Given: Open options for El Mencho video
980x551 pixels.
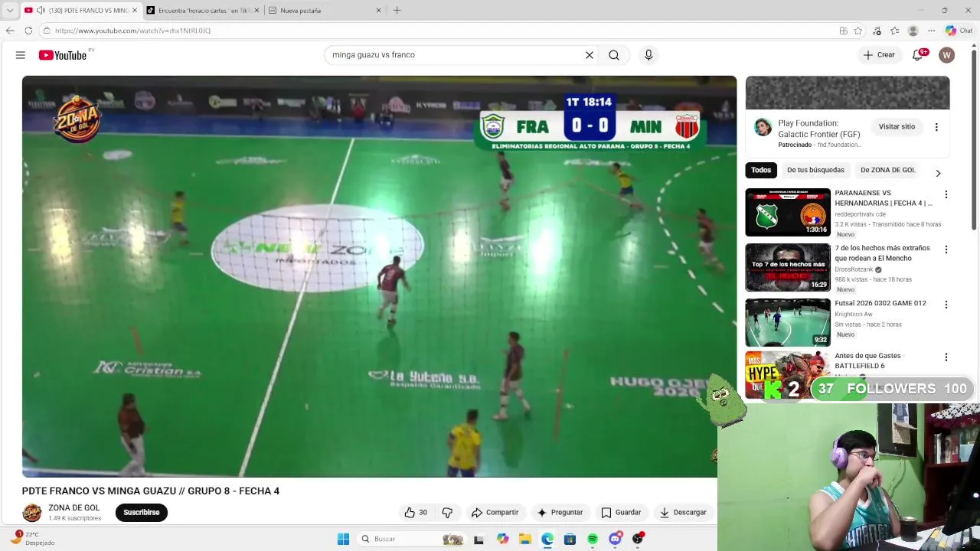Looking at the screenshot, I should point(946,249).
